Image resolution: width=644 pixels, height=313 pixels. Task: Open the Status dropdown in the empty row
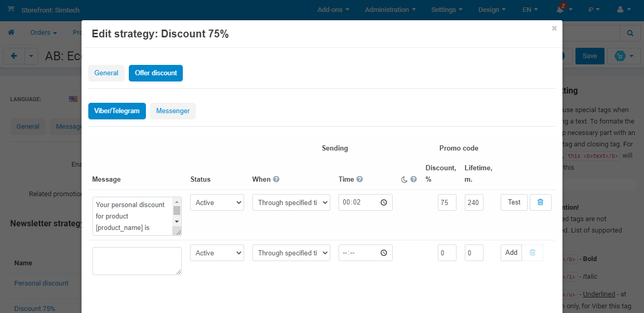[x=217, y=253]
